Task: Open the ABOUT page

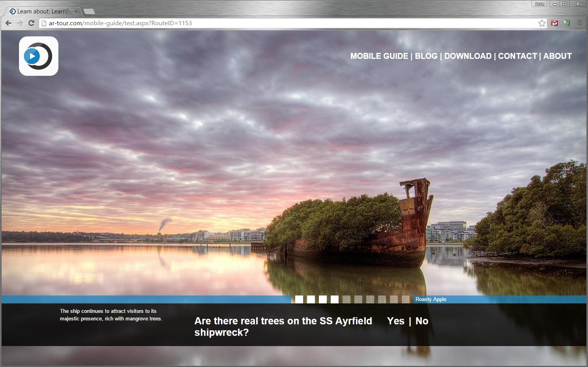Action: coord(557,56)
